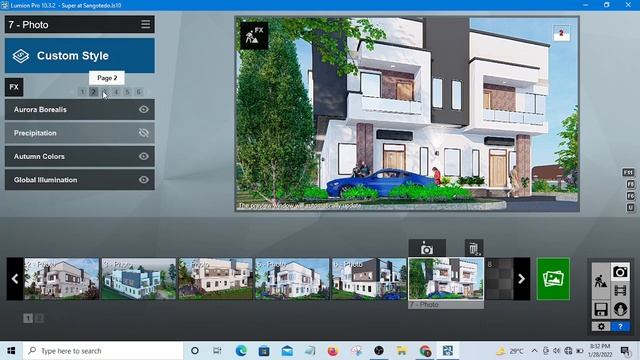
Task: Switch to Movie mode film icon
Action: point(620,291)
